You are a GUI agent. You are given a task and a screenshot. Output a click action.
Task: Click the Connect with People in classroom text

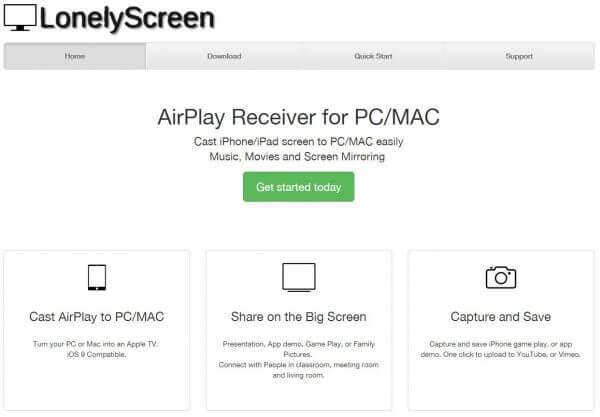[298, 370]
